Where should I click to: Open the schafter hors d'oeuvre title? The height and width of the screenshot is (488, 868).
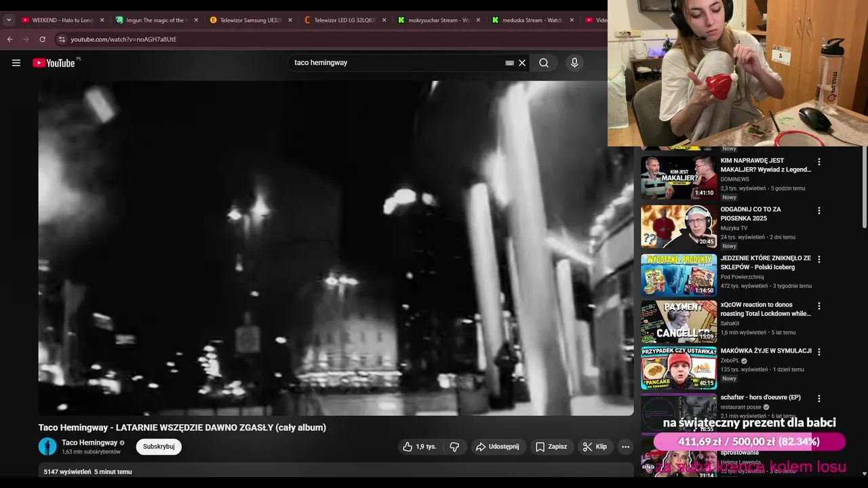pos(760,397)
